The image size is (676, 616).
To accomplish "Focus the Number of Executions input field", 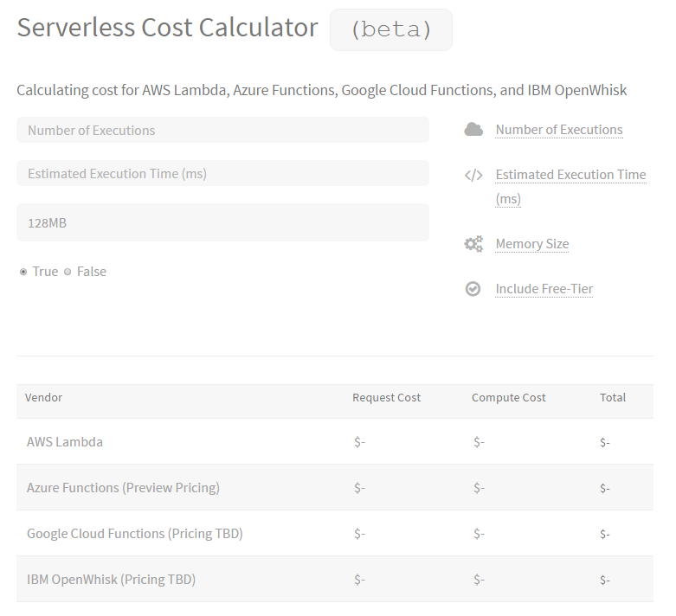I will click(x=222, y=130).
